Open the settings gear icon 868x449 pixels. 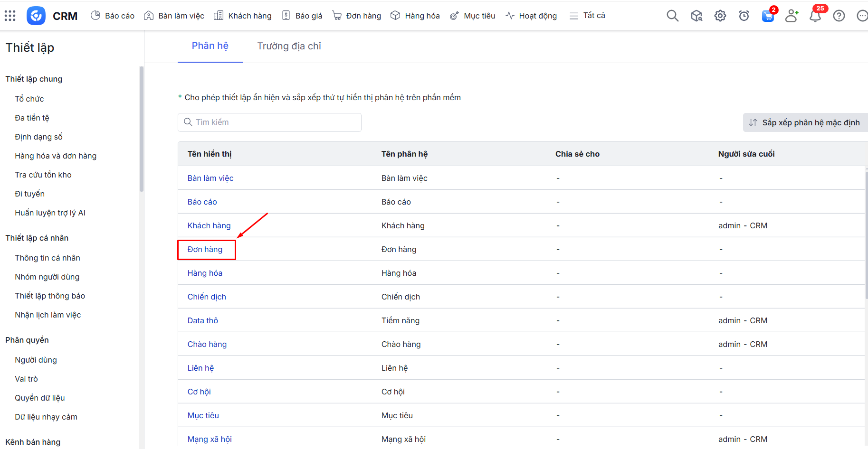coord(720,16)
